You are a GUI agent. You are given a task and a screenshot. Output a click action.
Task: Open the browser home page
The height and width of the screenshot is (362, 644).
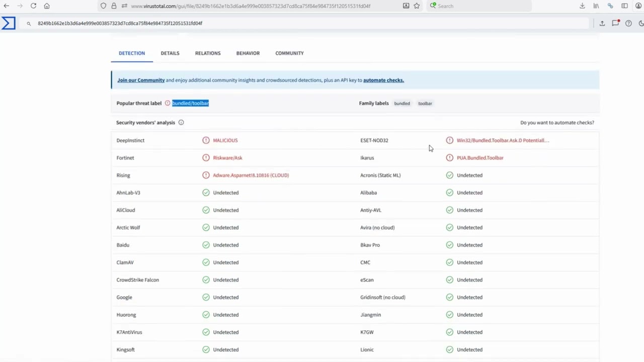47,6
